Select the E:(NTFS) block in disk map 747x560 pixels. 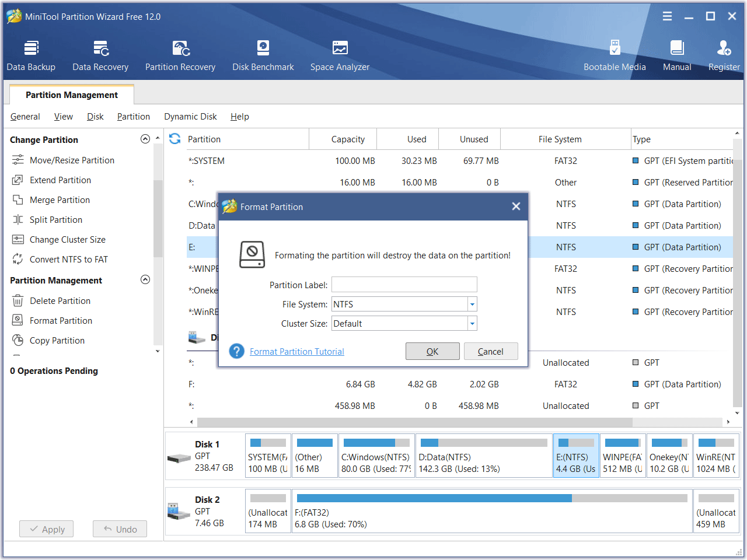pos(576,456)
